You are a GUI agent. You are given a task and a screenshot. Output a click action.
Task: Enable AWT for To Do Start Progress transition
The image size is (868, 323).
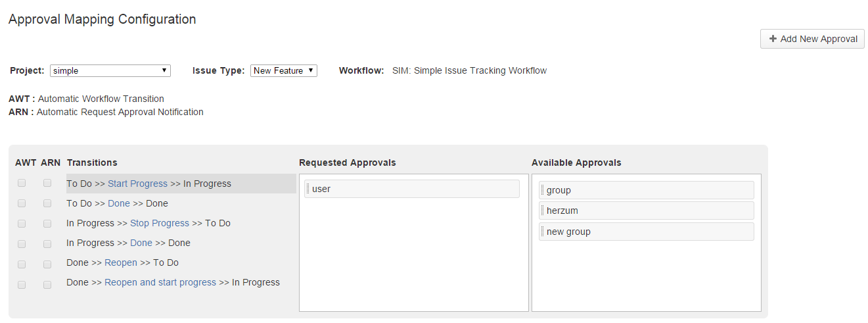click(x=22, y=184)
